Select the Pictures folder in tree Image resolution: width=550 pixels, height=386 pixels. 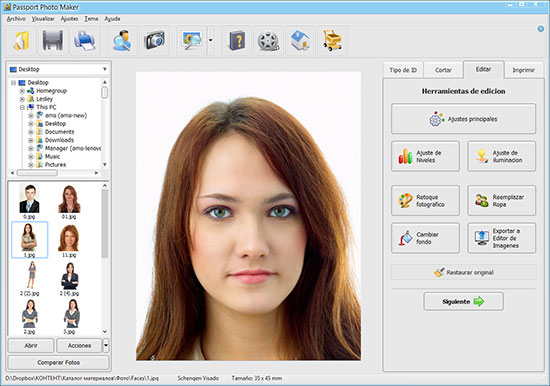(x=55, y=165)
